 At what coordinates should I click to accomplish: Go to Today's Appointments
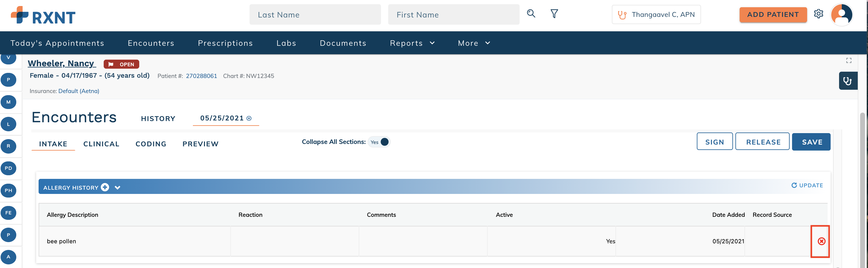click(x=57, y=43)
